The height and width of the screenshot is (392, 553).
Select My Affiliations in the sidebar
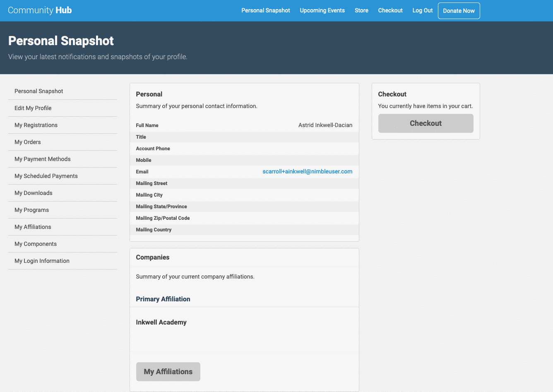(x=33, y=227)
